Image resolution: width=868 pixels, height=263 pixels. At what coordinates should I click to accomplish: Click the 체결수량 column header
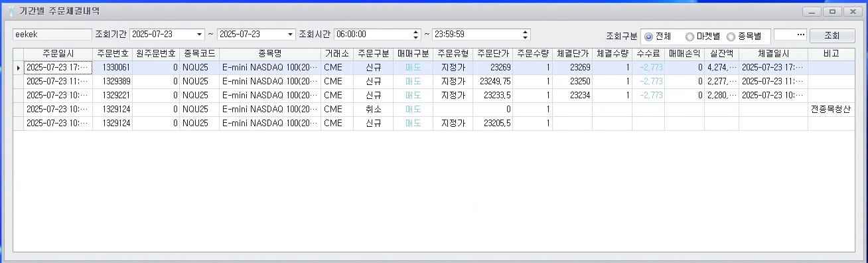pyautogui.click(x=612, y=54)
